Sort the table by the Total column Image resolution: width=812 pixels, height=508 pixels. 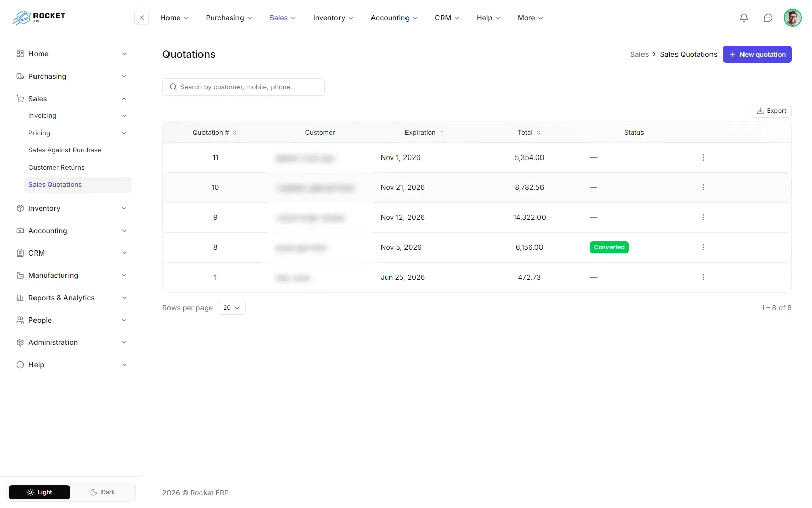tap(529, 133)
